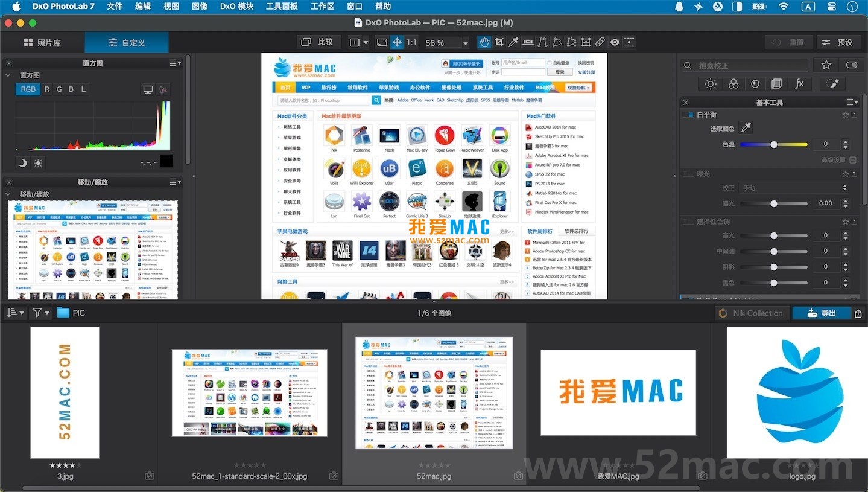Enable the Selective Tone correction switch
This screenshot has height=492, width=868.
click(x=689, y=222)
